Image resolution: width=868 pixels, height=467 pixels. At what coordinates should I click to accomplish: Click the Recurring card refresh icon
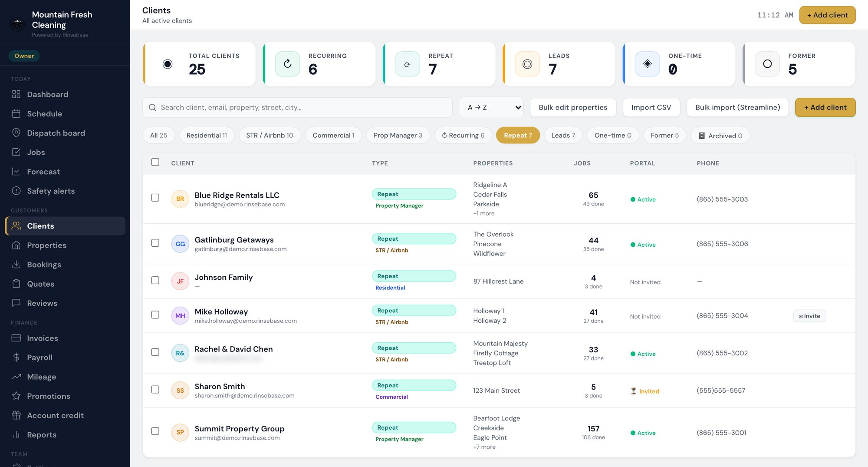click(x=287, y=64)
